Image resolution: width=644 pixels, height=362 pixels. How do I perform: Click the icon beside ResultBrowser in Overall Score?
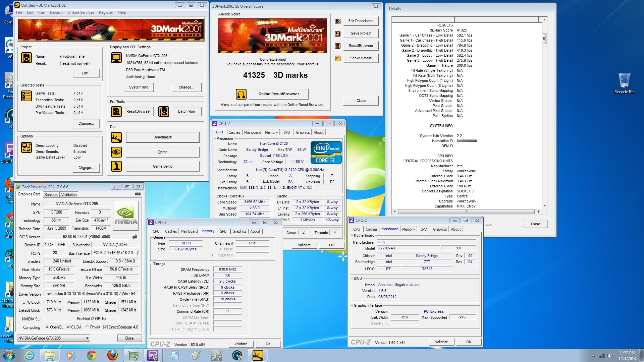point(338,46)
